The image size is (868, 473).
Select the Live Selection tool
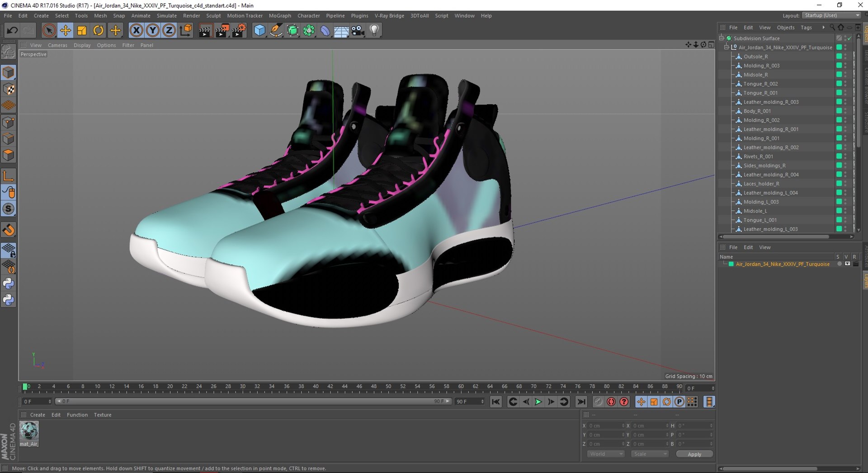click(49, 30)
